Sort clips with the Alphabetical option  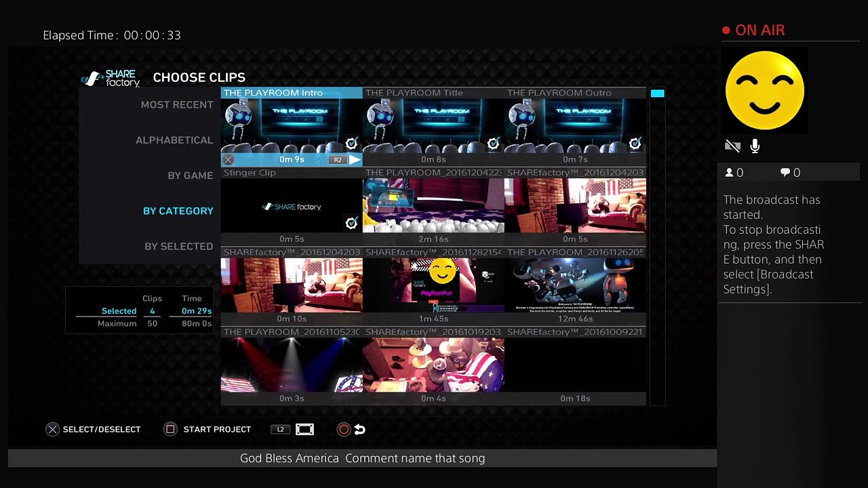pos(174,140)
